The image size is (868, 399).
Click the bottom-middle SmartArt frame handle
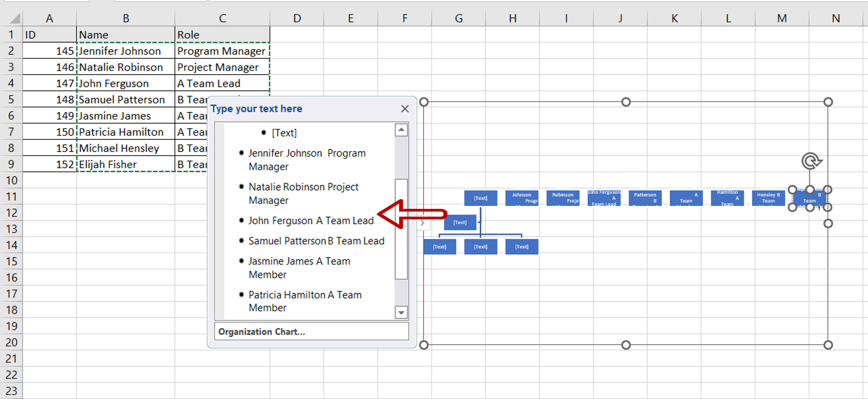(x=626, y=345)
